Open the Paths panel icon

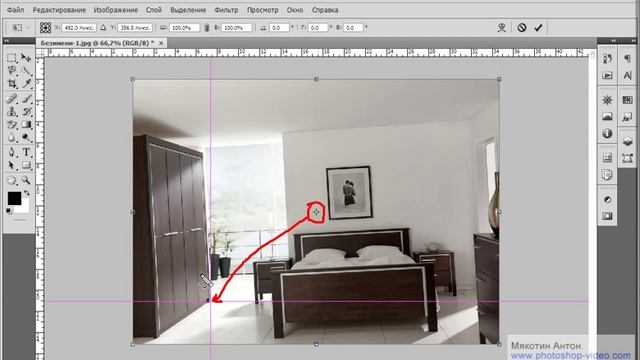click(x=627, y=158)
